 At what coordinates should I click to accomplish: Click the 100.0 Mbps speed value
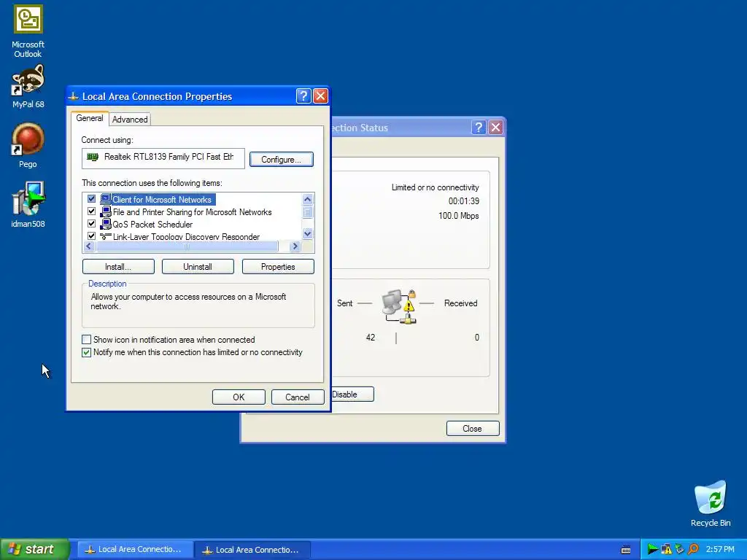(x=458, y=216)
